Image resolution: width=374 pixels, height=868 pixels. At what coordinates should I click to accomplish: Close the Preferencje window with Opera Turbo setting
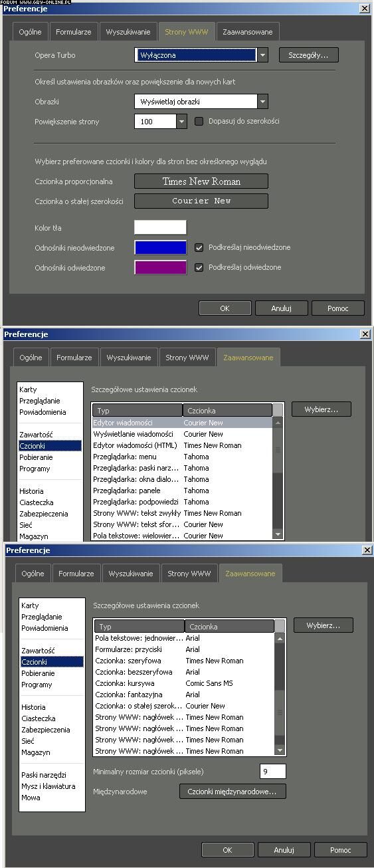[365, 8]
